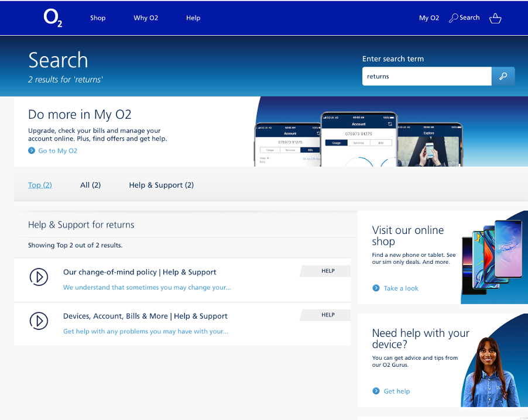Screen dimensions: 528x420
Task: Open 'Our change-of-mind policy | Help & Support' result
Action: (140, 272)
